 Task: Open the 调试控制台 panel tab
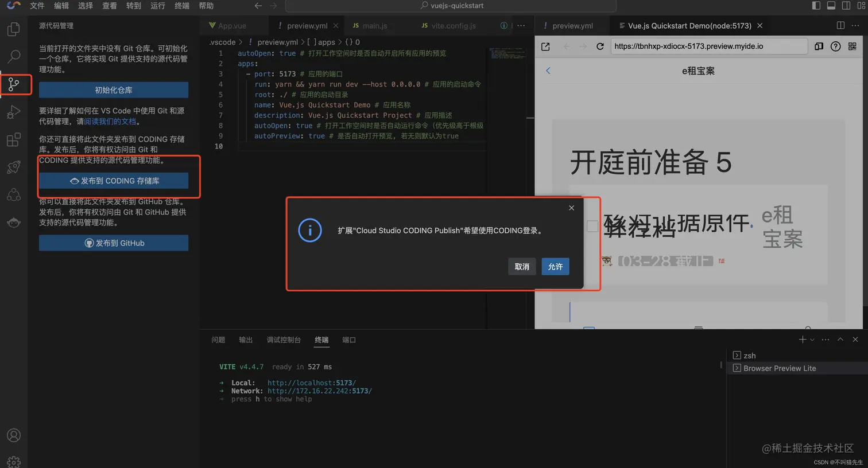[284, 340]
